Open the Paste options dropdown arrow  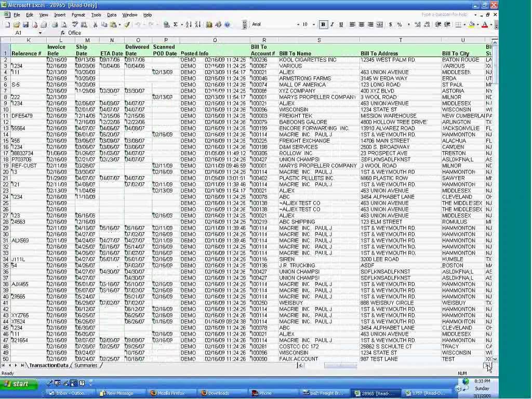[x=119, y=24]
